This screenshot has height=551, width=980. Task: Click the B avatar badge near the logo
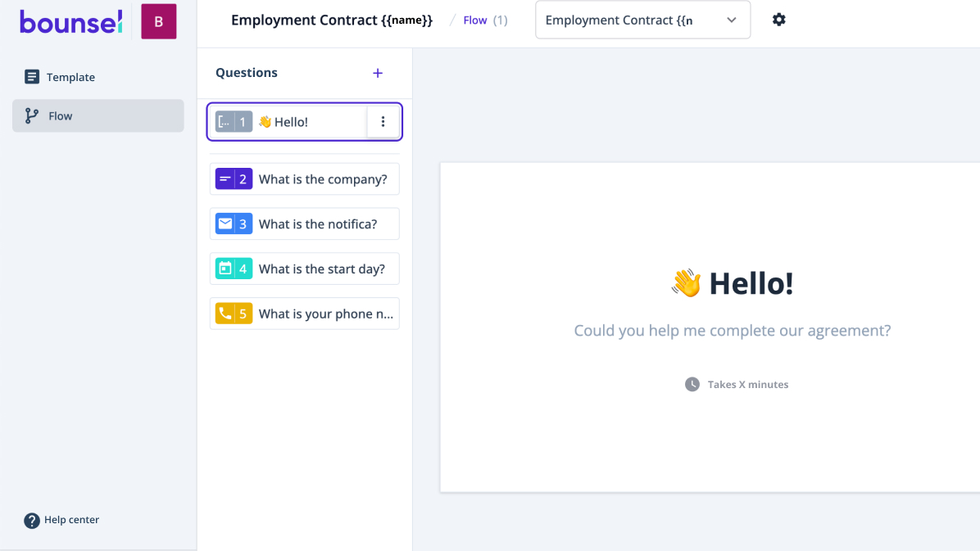click(x=157, y=20)
